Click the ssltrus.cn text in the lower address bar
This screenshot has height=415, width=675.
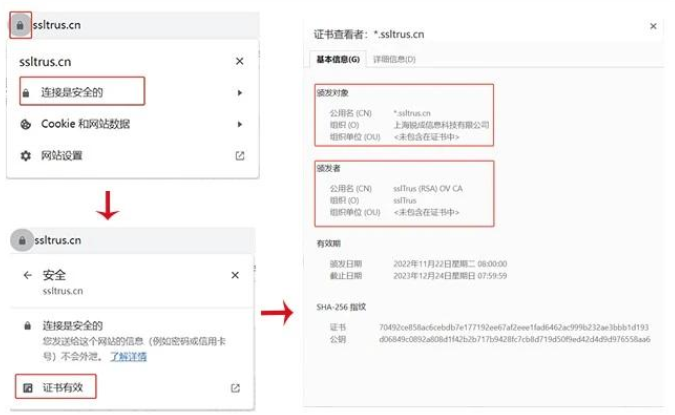pyautogui.click(x=58, y=240)
